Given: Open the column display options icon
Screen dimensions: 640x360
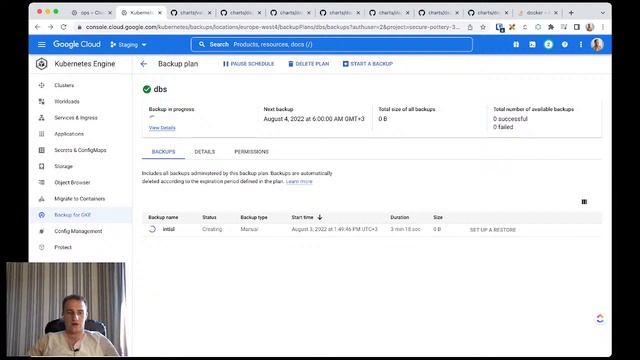Looking at the screenshot, I should tap(584, 202).
